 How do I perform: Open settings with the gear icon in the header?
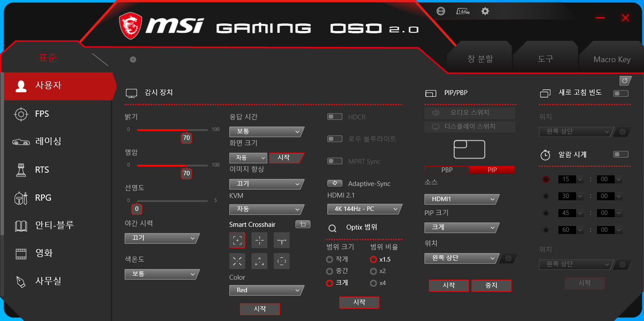tap(485, 11)
